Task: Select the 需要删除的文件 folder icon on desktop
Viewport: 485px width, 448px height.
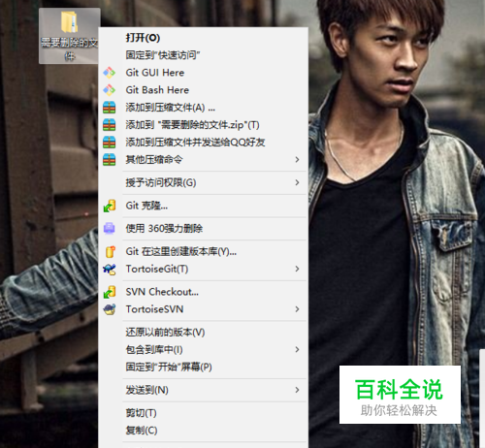Action: click(x=70, y=22)
